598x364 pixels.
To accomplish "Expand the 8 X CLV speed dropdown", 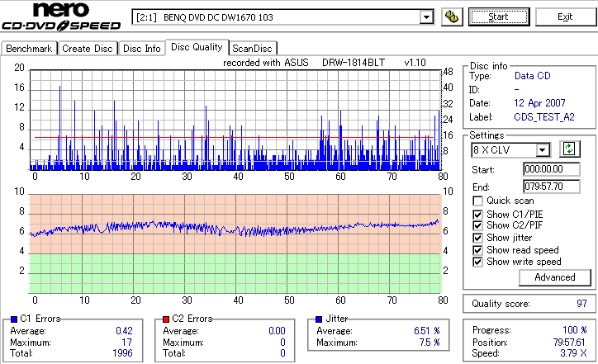I will coord(542,149).
